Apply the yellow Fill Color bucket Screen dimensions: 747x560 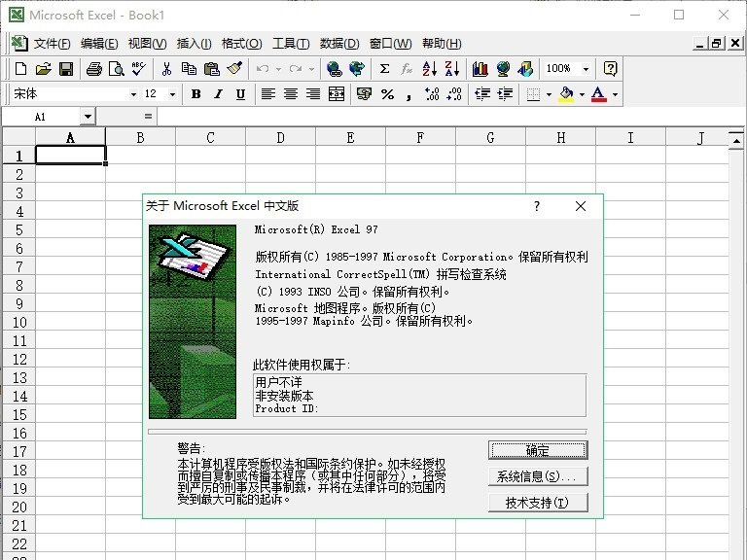tap(566, 94)
